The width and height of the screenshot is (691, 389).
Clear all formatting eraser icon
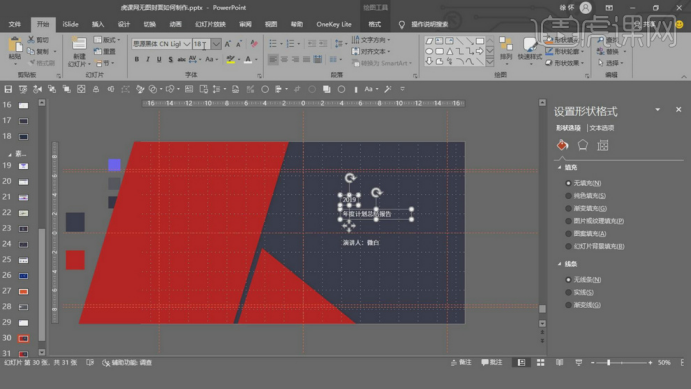254,44
